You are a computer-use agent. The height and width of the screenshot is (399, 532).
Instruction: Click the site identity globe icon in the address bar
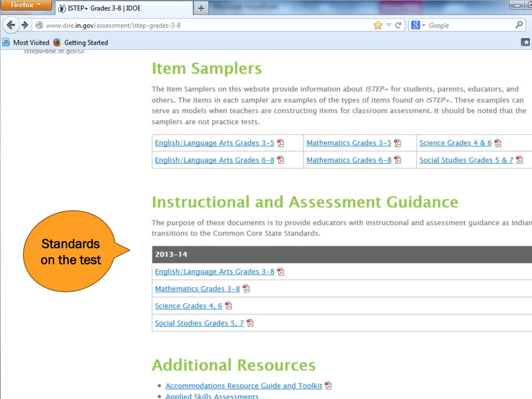[x=39, y=25]
